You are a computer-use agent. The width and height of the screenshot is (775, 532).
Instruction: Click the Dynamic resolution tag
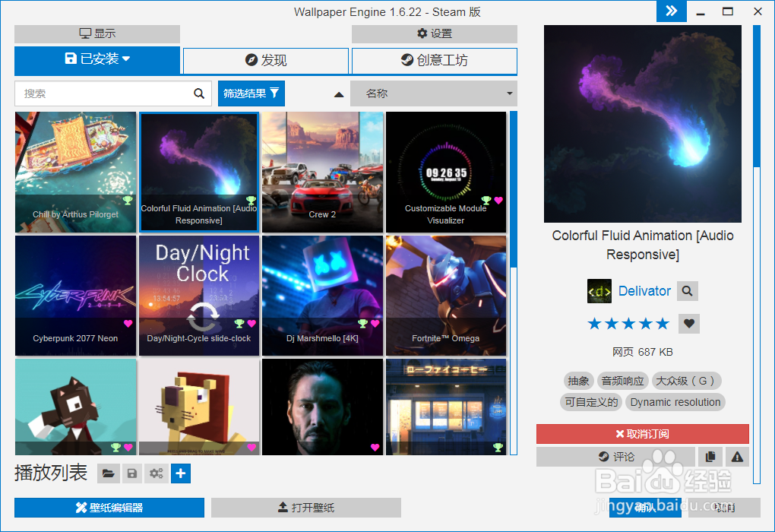click(x=675, y=402)
